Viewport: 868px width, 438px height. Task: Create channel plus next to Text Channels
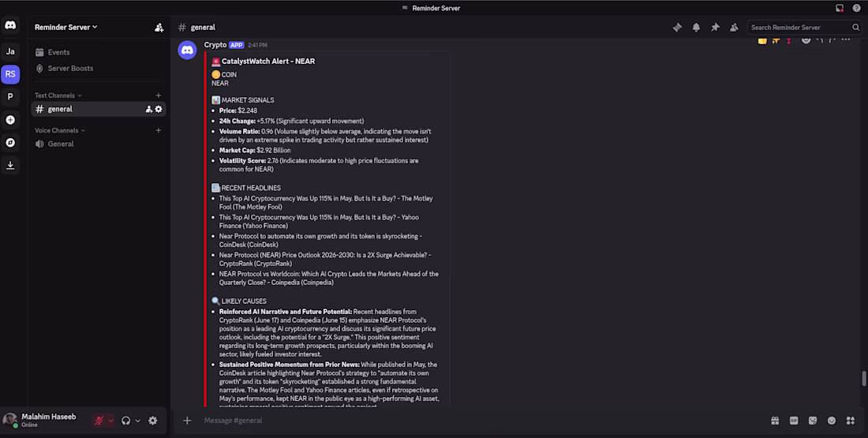tap(159, 95)
